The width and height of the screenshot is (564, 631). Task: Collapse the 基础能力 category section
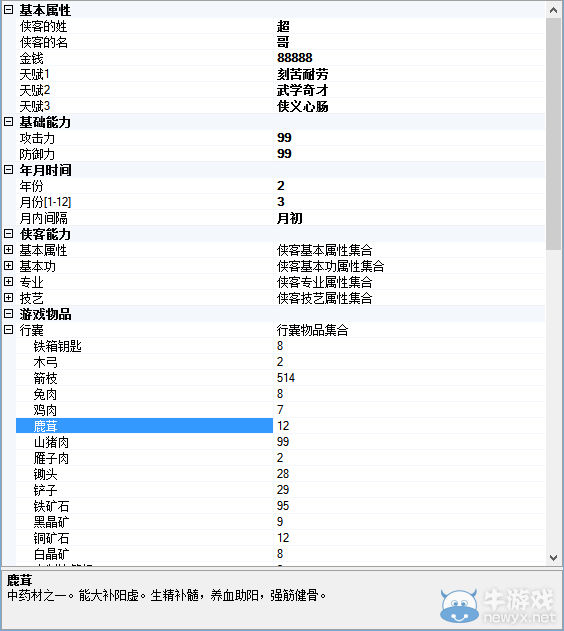(x=8, y=122)
